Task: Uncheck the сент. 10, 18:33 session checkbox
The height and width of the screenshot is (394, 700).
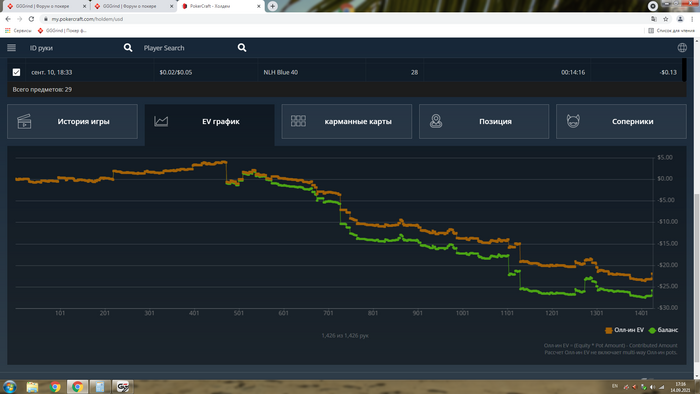Action: [17, 72]
